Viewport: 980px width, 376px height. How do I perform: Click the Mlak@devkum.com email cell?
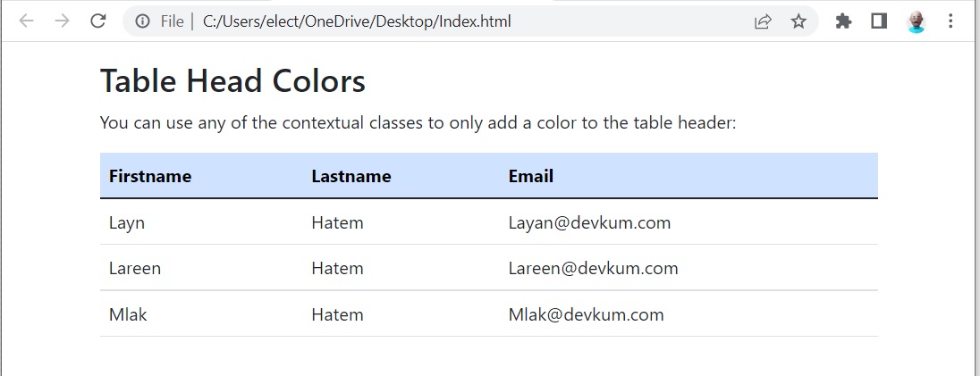tap(586, 314)
